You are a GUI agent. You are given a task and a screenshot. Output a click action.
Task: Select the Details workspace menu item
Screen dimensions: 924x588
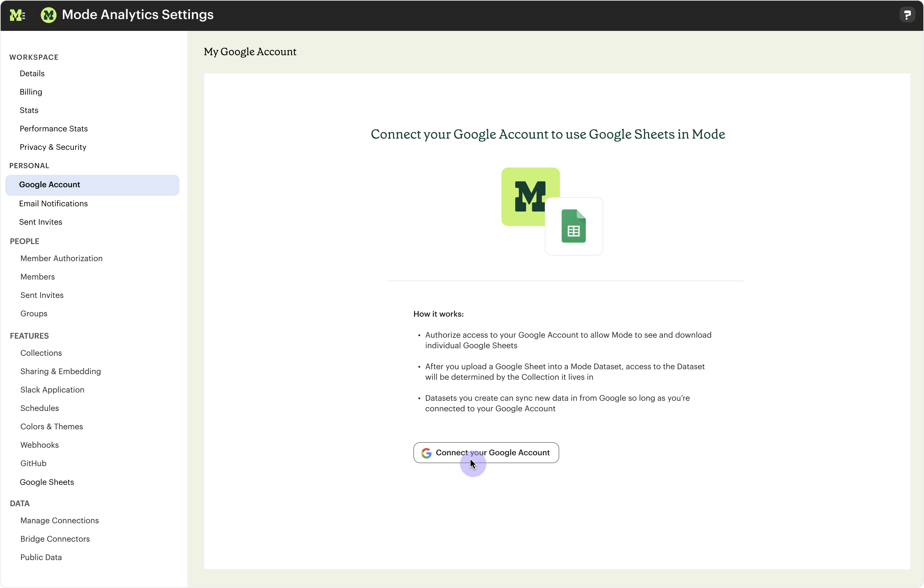(31, 73)
